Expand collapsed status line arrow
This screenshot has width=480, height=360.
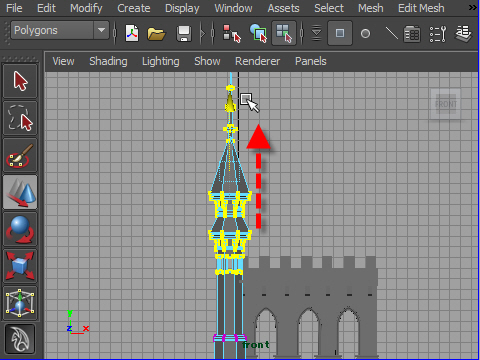[x=202, y=33]
